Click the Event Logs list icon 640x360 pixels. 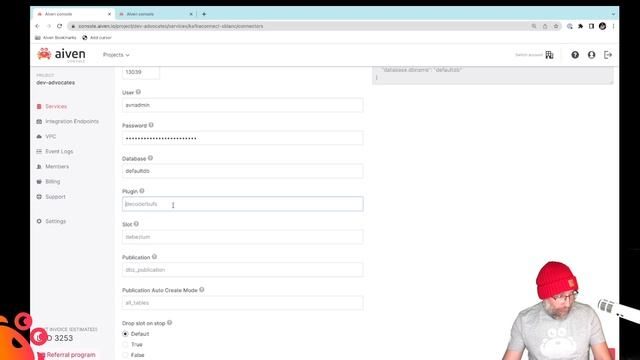coord(39,151)
